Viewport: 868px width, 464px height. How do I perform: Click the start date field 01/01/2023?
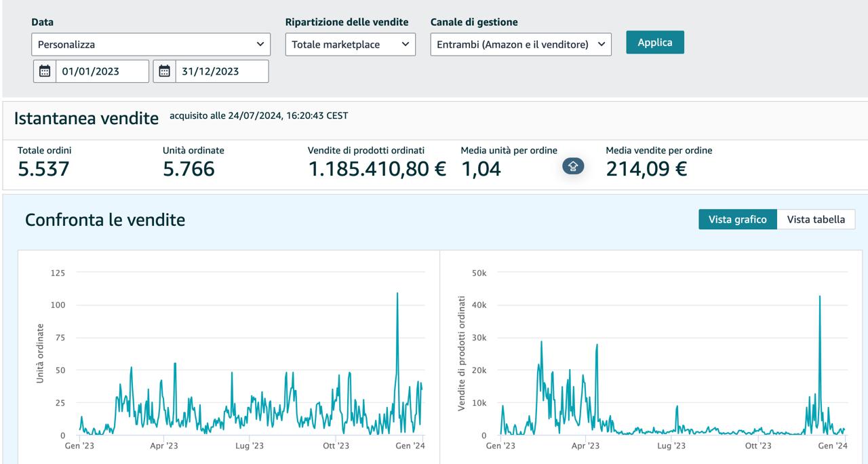coord(102,71)
